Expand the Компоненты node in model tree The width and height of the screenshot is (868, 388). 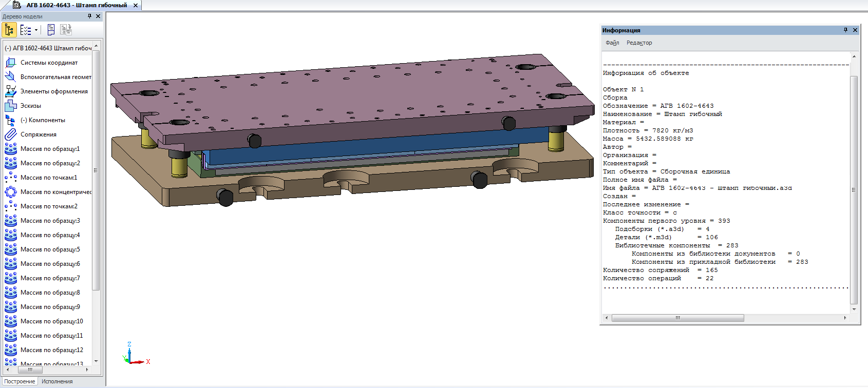(24, 120)
